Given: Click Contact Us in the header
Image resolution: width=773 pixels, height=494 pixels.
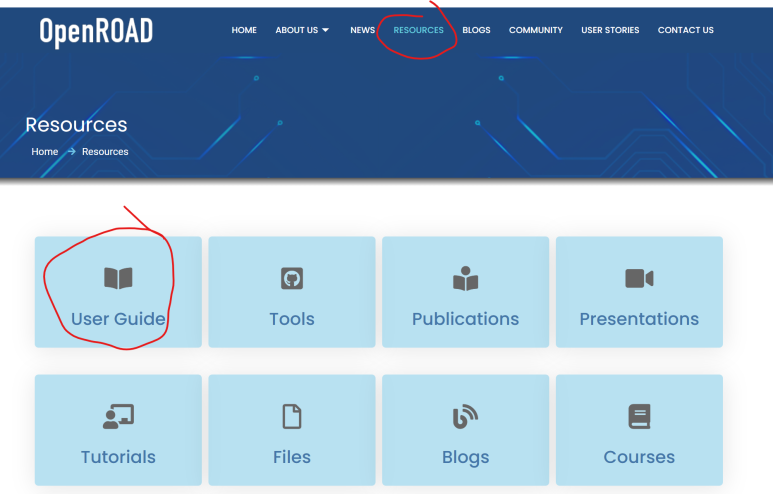Looking at the screenshot, I should point(686,30).
